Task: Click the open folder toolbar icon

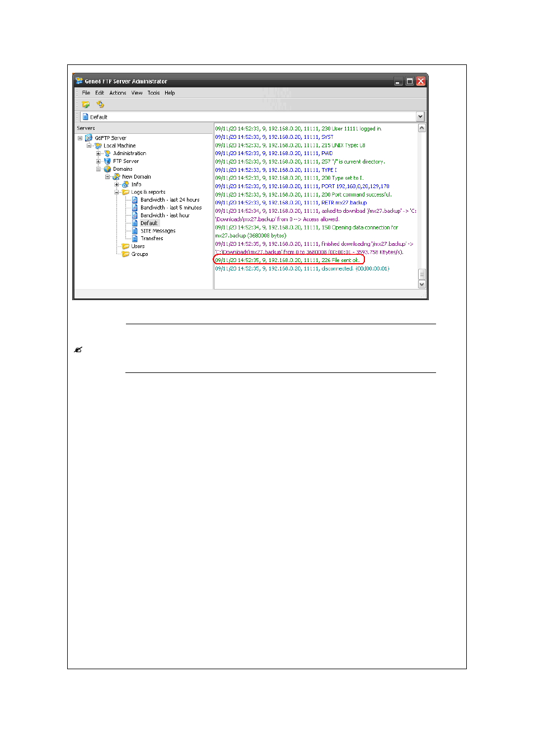Action: [86, 105]
